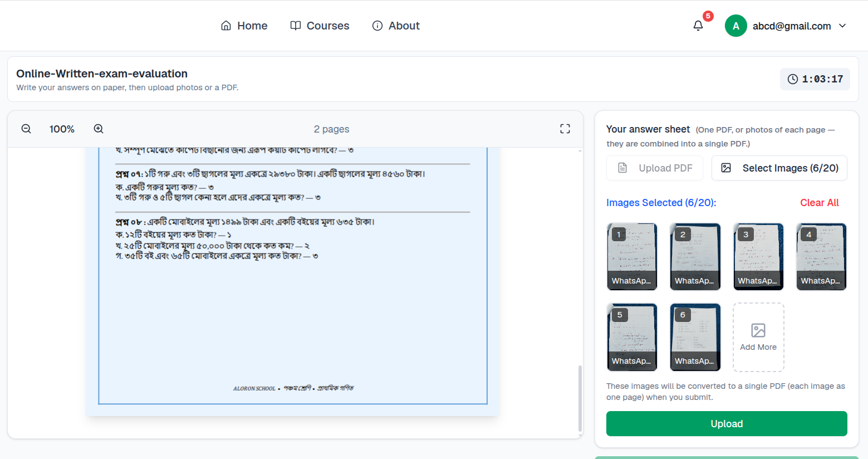Click the '2 pages' label
Image resolution: width=868 pixels, height=459 pixels.
(x=332, y=129)
